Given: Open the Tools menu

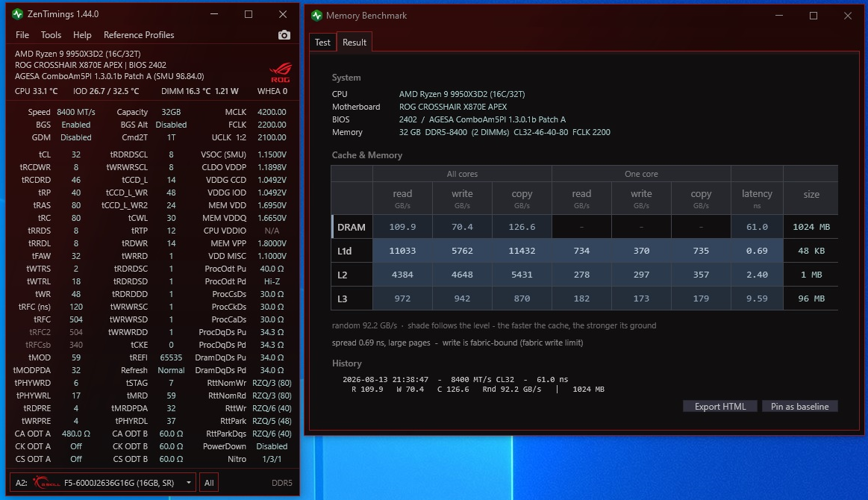Looking at the screenshot, I should tap(51, 35).
